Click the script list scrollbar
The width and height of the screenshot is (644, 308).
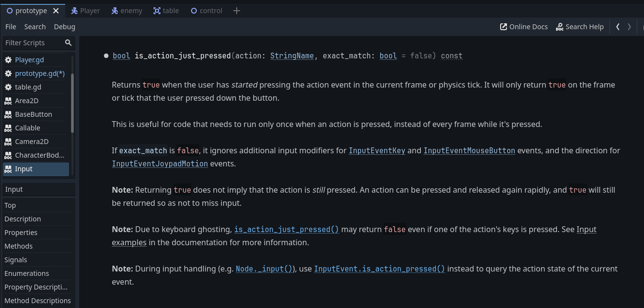[x=72, y=103]
